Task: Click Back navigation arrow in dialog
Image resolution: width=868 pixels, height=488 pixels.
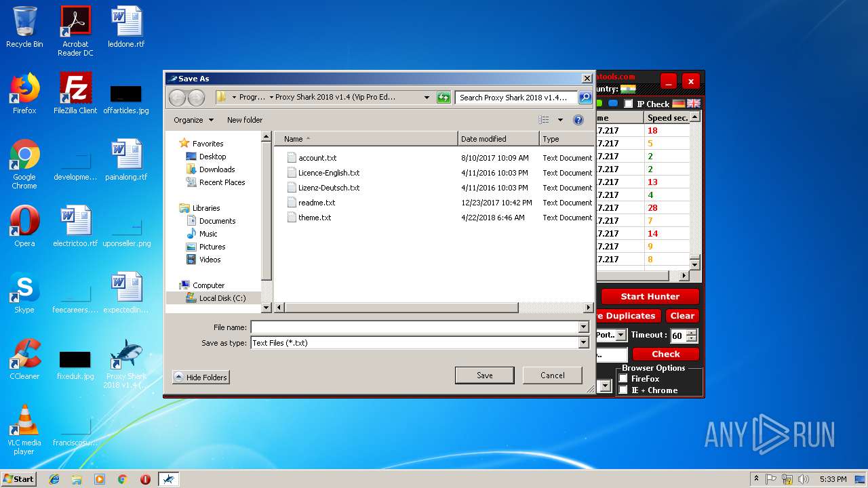Action: 177,98
